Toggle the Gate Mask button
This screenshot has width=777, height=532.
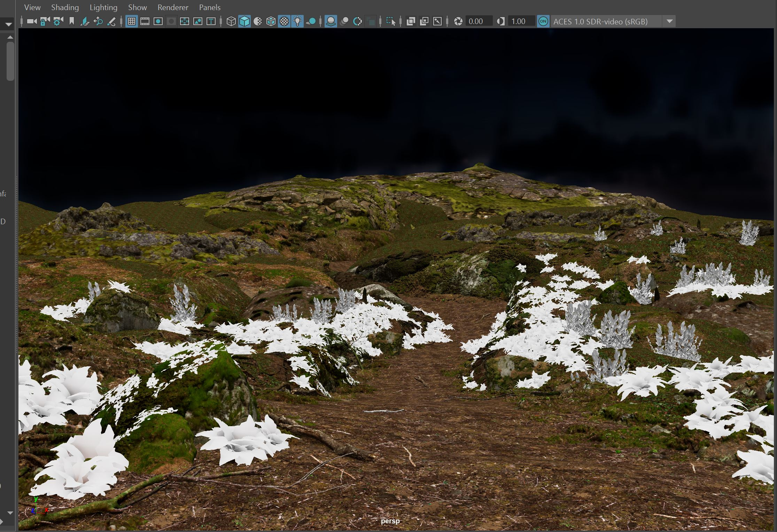click(x=171, y=22)
